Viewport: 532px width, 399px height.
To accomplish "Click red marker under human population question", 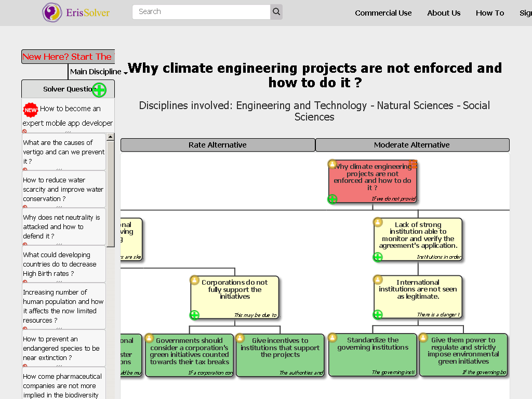I will click(x=25, y=328).
